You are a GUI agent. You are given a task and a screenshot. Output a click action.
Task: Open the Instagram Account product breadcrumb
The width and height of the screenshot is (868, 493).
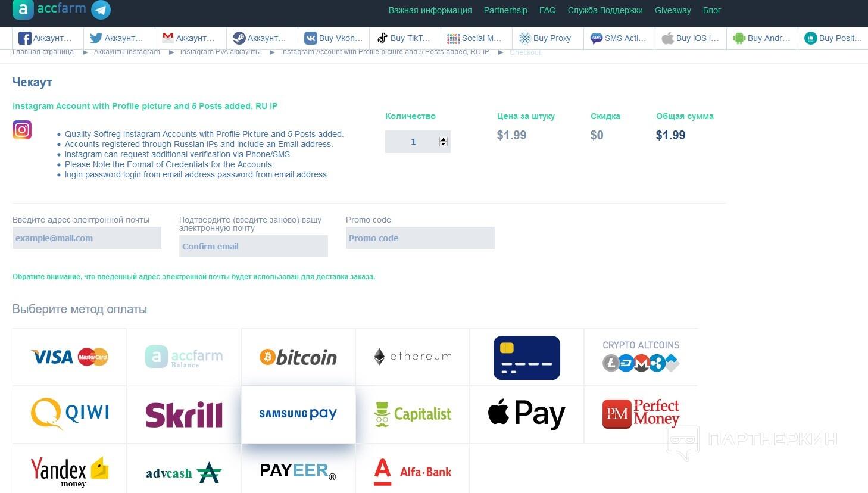[385, 52]
